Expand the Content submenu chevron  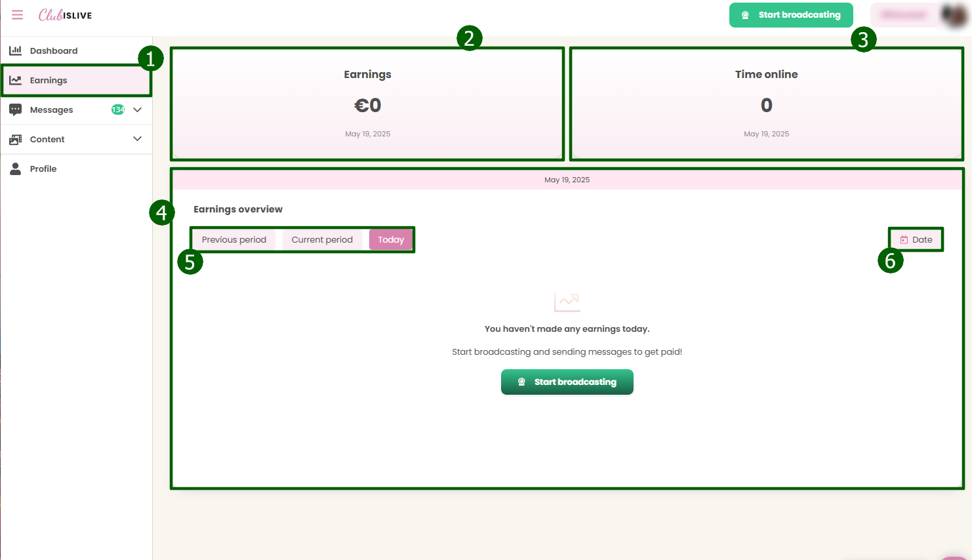[x=137, y=139]
